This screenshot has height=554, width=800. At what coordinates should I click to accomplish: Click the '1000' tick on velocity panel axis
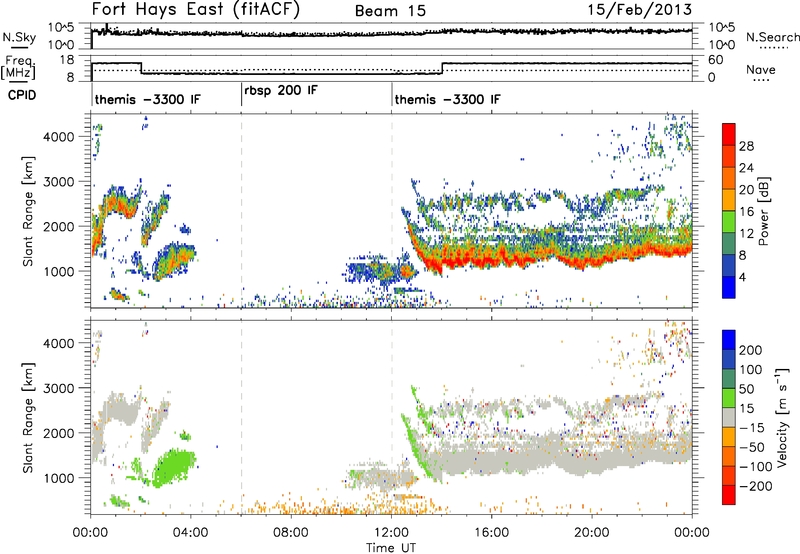[59, 477]
